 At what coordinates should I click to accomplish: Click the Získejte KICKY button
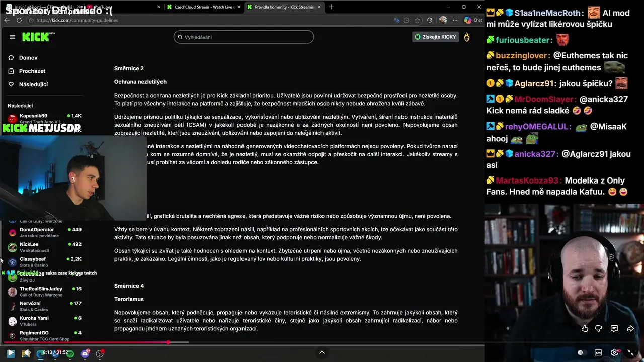click(x=435, y=37)
